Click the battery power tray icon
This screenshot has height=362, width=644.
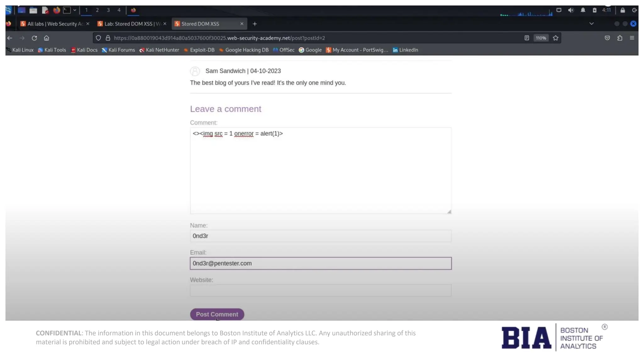(x=594, y=10)
